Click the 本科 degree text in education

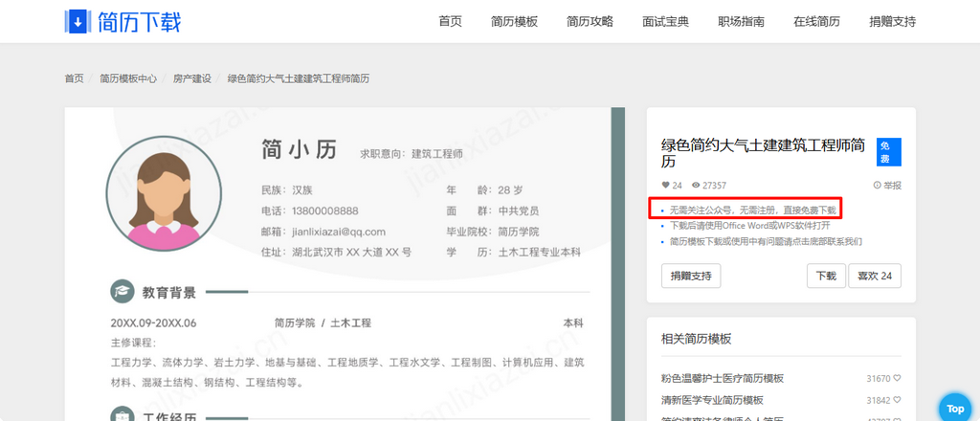pos(573,323)
